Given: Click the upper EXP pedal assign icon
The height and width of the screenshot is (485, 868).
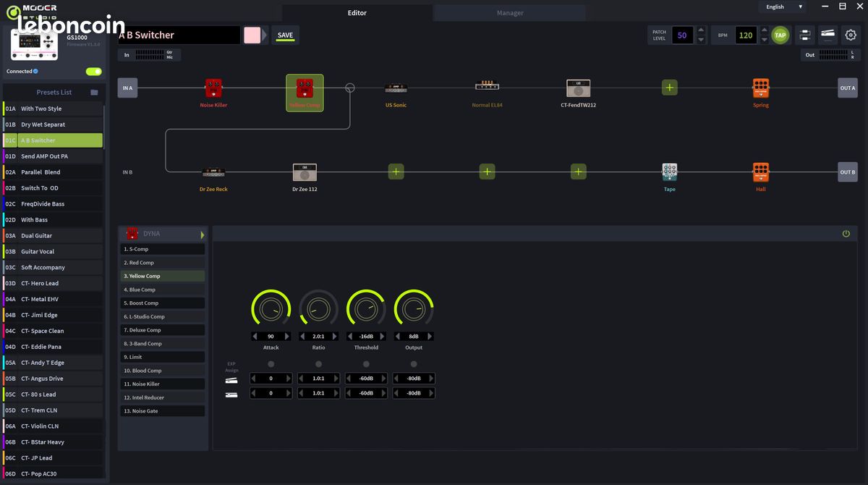Looking at the screenshot, I should [231, 379].
